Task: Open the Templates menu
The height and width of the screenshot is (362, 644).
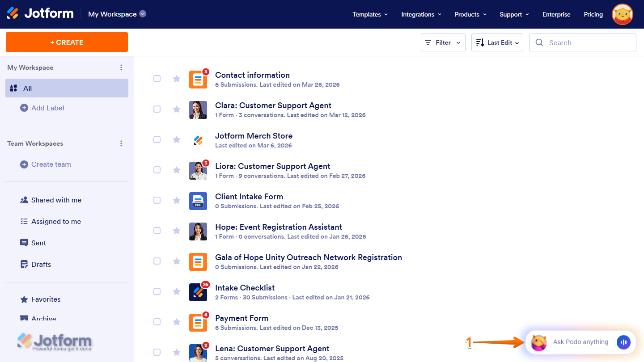Action: coord(370,14)
